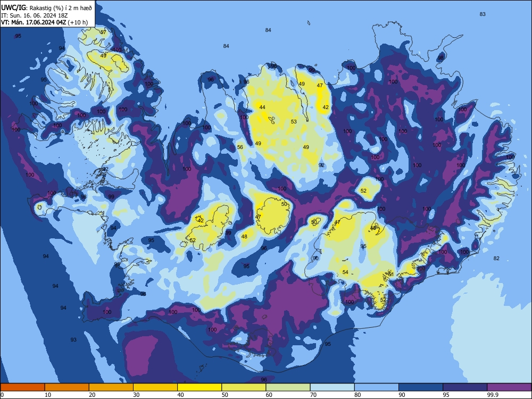
Task: Select the 40–50 bright yellow legend swatch
Action: tap(199, 387)
